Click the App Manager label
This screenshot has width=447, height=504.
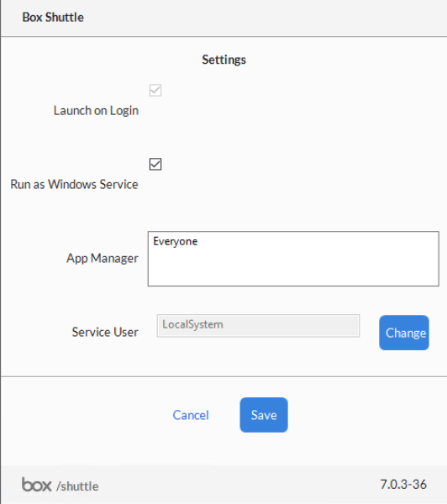pyautogui.click(x=103, y=259)
